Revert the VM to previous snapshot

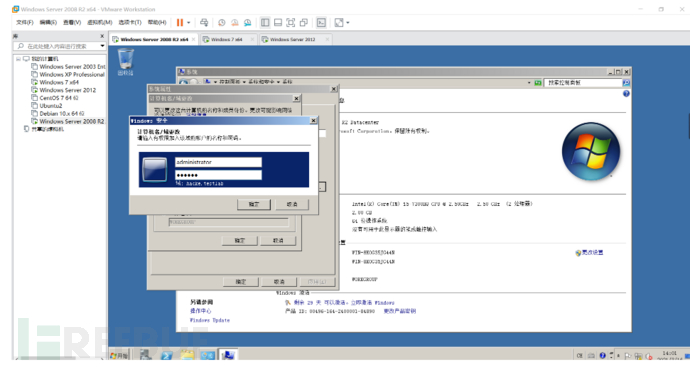pyautogui.click(x=235, y=22)
